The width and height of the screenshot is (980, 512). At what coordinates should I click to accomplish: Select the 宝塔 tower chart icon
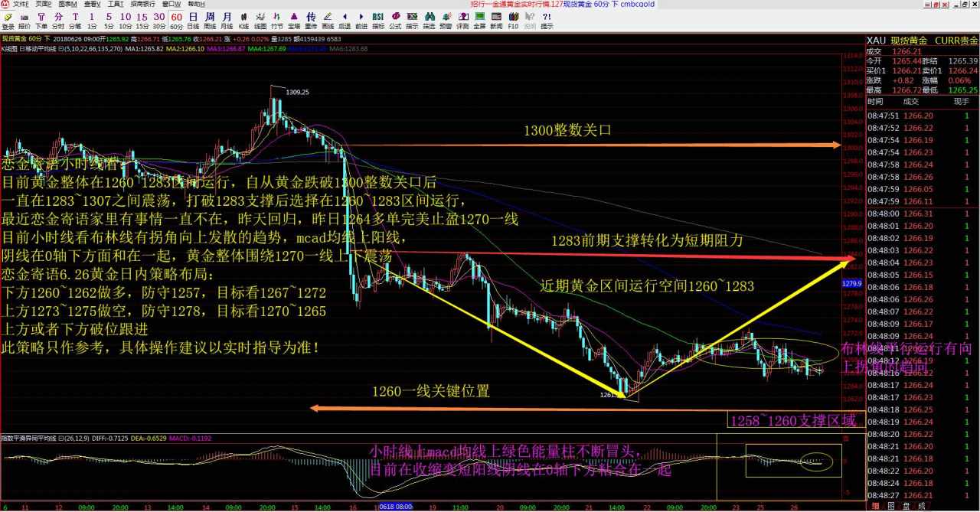294,21
